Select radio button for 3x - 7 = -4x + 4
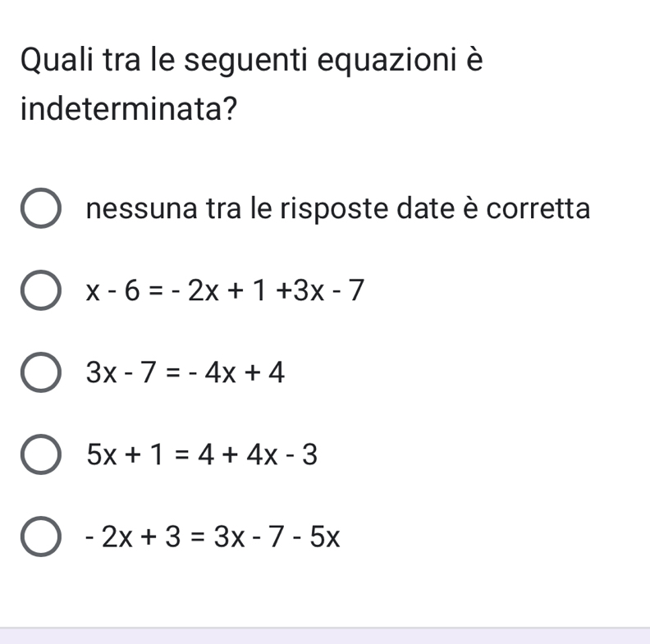 (x=40, y=374)
